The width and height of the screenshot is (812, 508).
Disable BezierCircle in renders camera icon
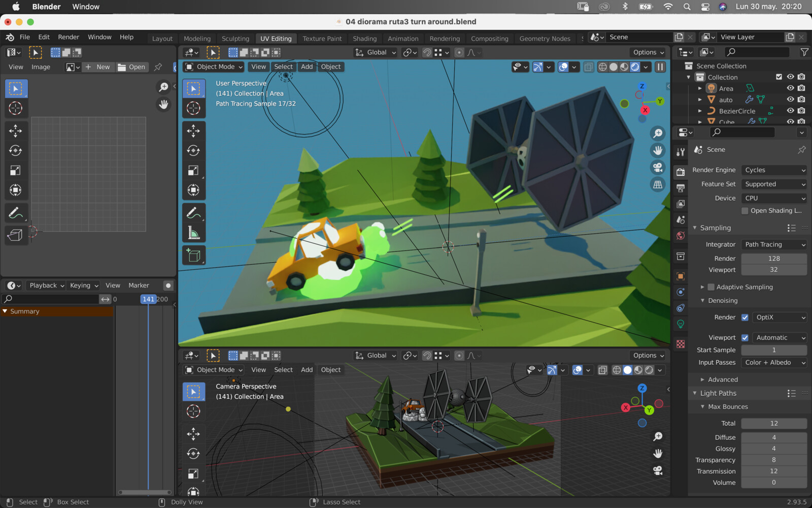[801, 110]
